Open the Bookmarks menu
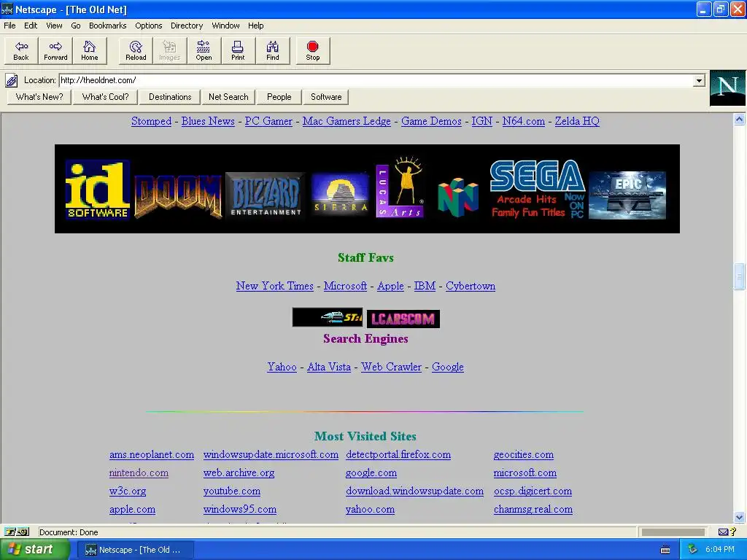This screenshot has height=560, width=747. pyautogui.click(x=108, y=26)
